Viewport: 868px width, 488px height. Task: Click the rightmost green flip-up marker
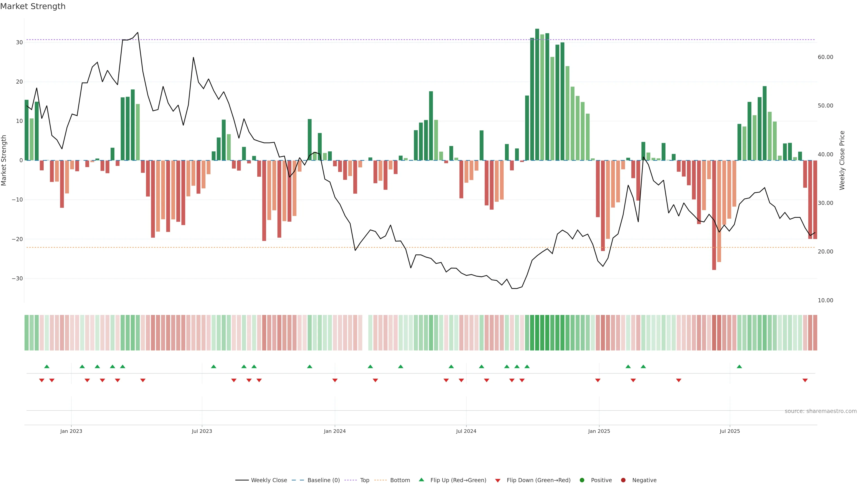[x=739, y=366]
